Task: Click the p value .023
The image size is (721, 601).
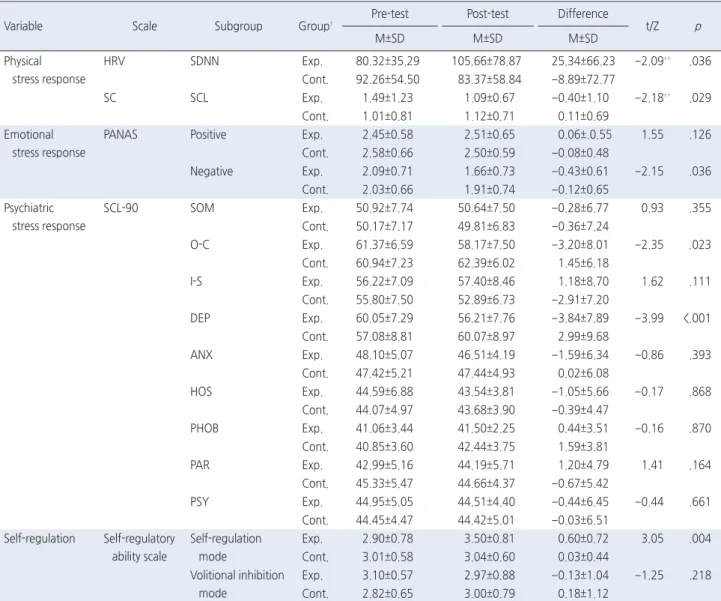Action: pos(700,245)
